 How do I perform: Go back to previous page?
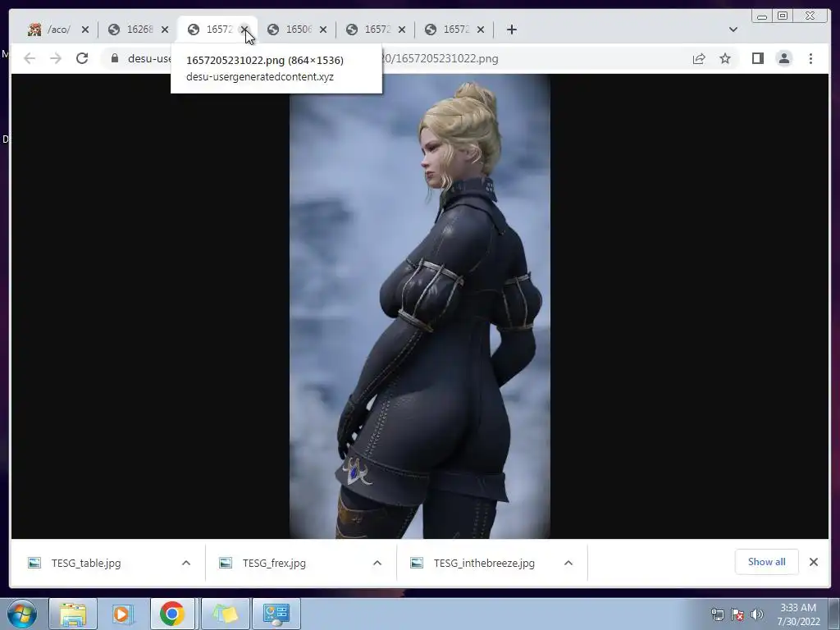coord(30,58)
